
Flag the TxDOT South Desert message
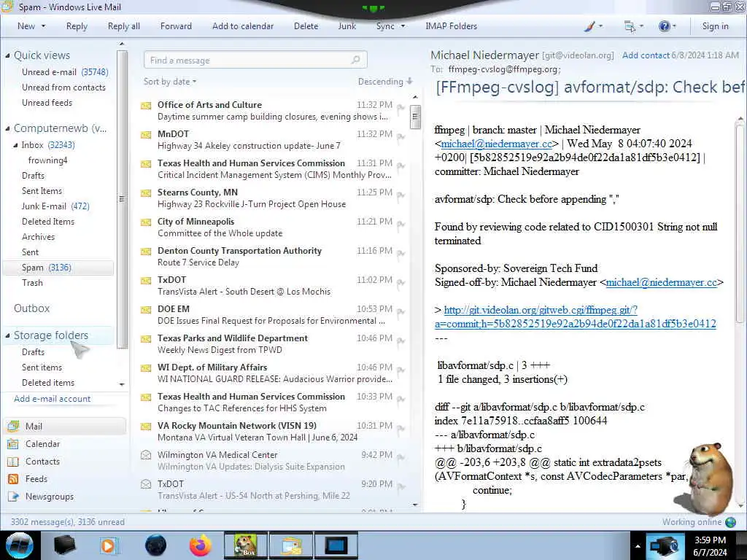pyautogui.click(x=400, y=284)
